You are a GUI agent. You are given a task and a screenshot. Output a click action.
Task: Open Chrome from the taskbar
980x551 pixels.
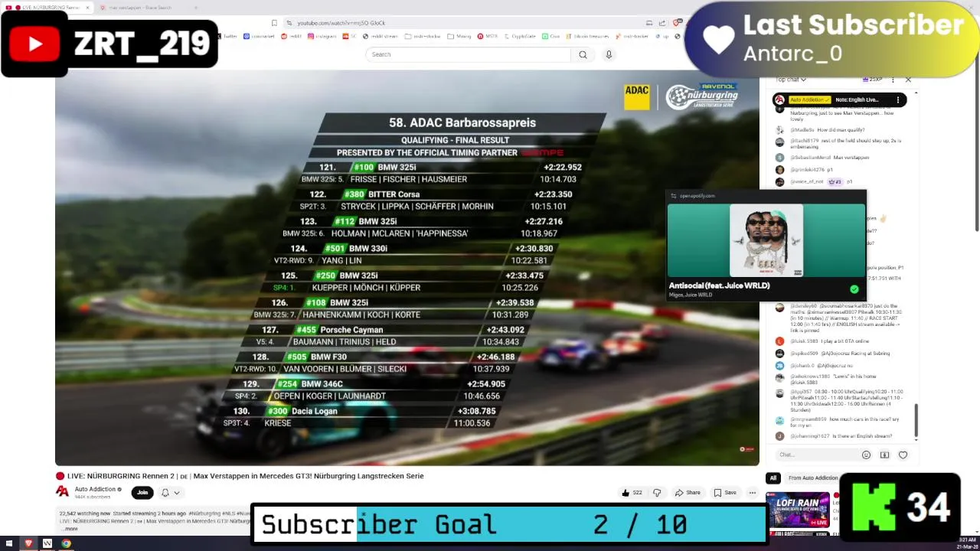pos(67,543)
